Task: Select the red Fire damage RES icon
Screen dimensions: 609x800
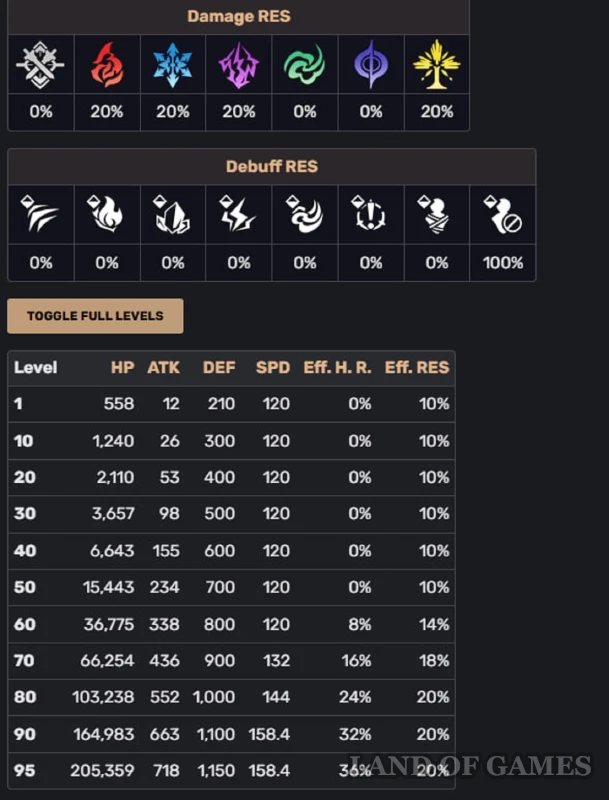Action: (x=107, y=65)
